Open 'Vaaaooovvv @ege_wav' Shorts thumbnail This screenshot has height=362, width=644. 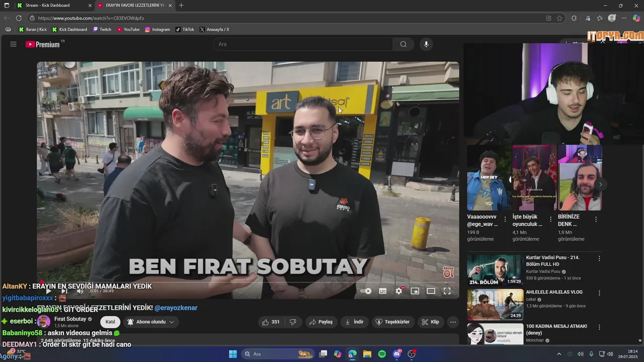pyautogui.click(x=489, y=178)
